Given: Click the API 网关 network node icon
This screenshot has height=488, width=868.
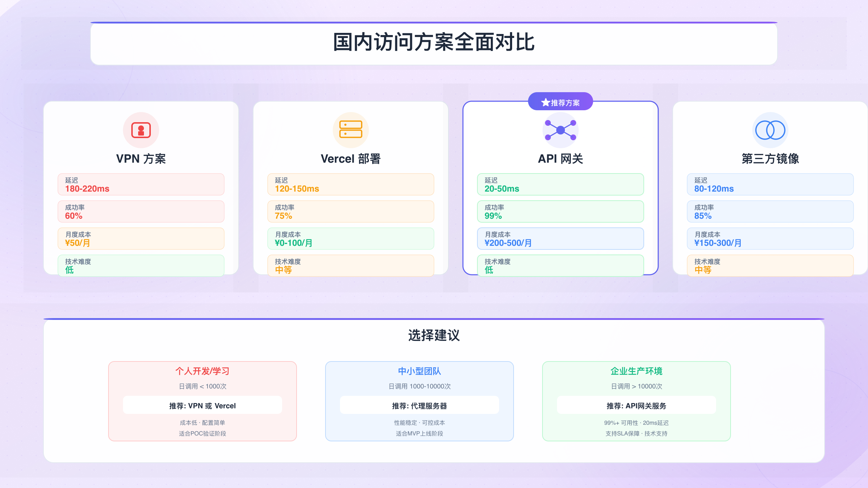Looking at the screenshot, I should click(x=560, y=130).
